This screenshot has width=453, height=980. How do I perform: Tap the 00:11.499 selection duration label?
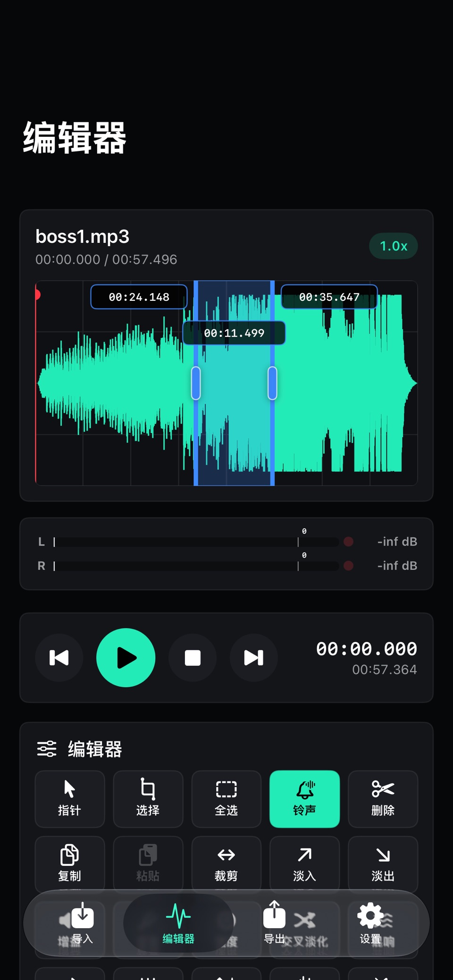pos(234,333)
